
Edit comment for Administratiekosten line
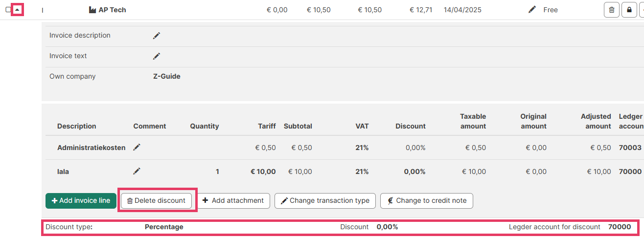137,147
